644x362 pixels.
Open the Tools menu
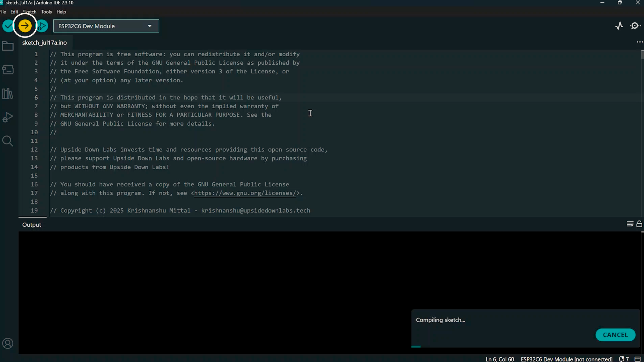point(46,12)
